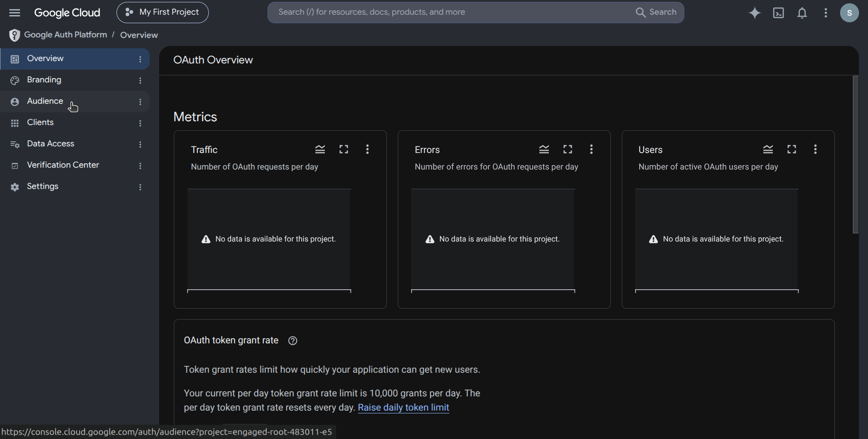Open the Branding item's three-dot menu
Image resolution: width=868 pixels, height=439 pixels.
pyautogui.click(x=140, y=81)
